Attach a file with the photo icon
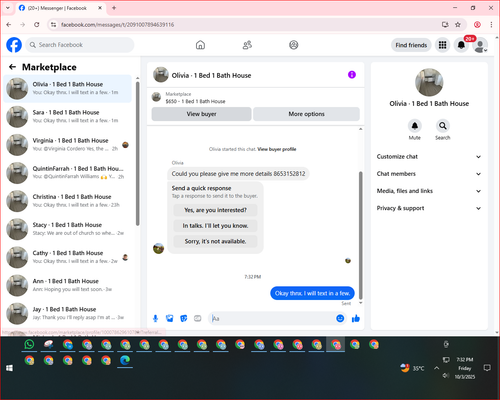500x400 pixels. (170, 318)
